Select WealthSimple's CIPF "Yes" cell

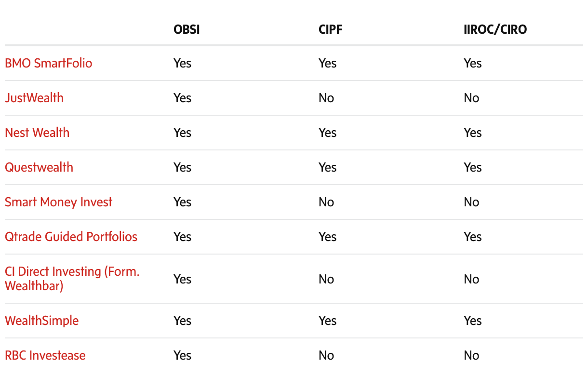[x=328, y=321]
